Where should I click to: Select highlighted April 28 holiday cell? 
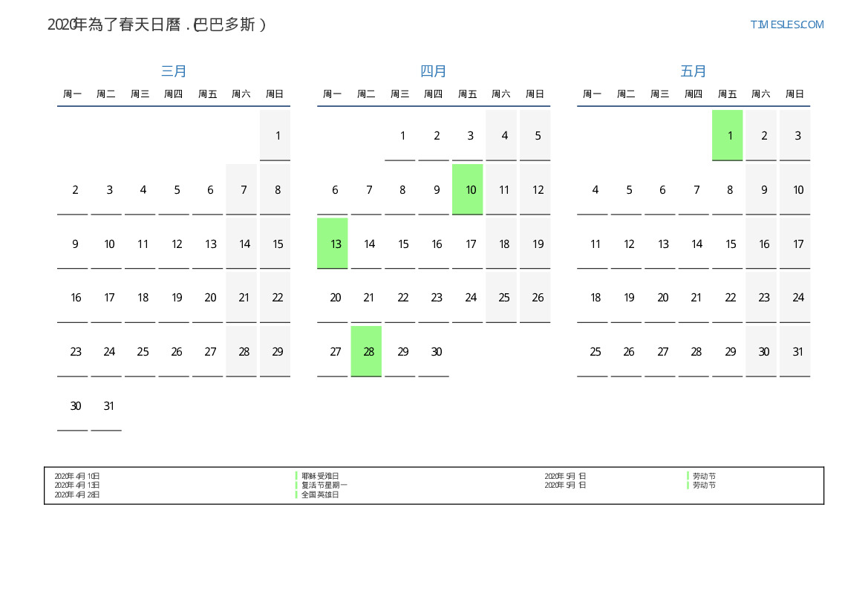click(x=366, y=351)
